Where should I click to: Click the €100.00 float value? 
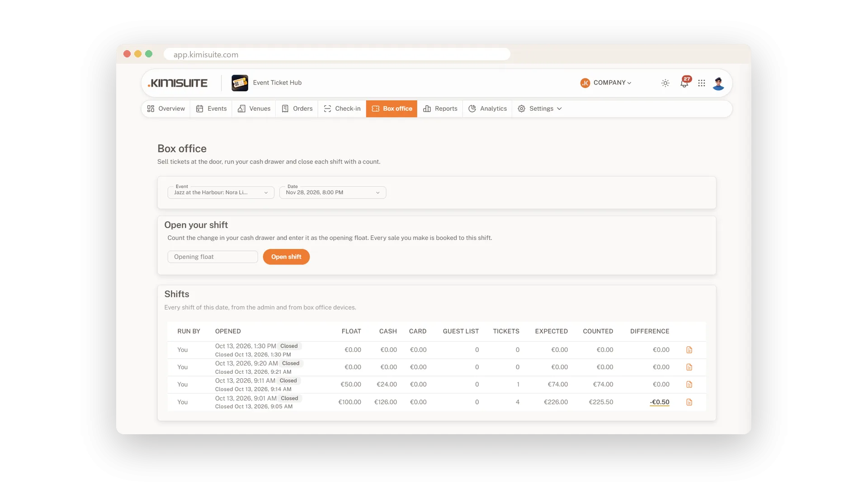[x=349, y=402]
